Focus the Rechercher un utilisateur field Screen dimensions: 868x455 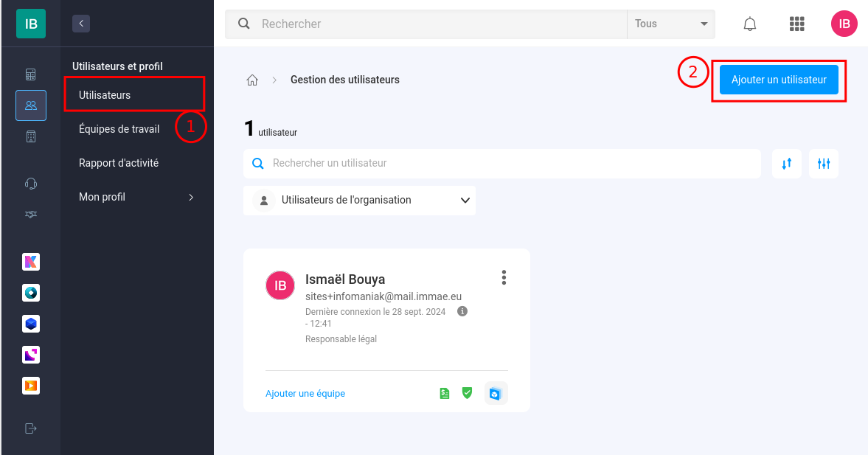tap(502, 164)
